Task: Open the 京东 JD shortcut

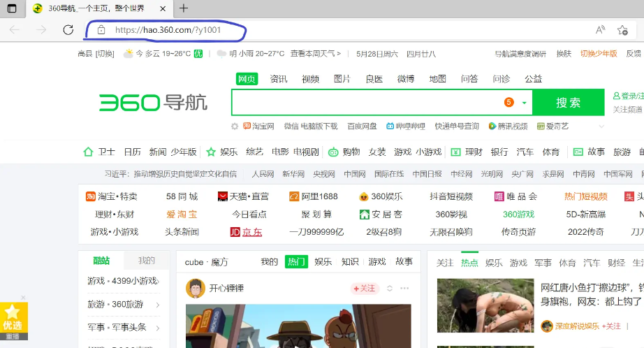Action: pos(246,232)
